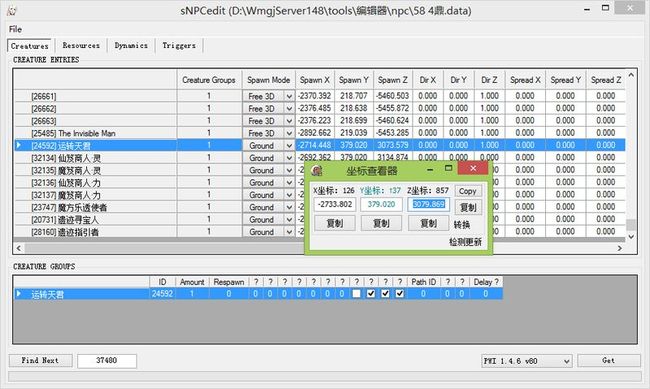Viewport: 650px width, 389px height.
Task: Click the 复制 button under the Z coordinate field
Action: [x=428, y=223]
